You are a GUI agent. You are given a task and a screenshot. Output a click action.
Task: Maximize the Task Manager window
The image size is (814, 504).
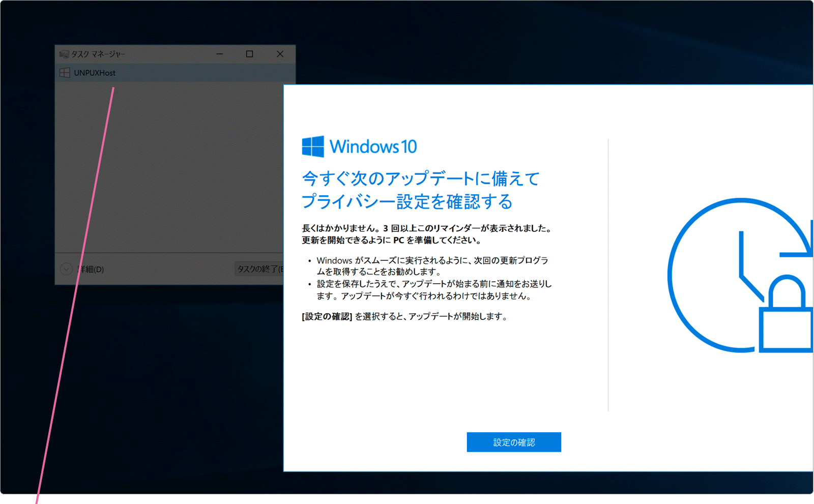(x=249, y=54)
